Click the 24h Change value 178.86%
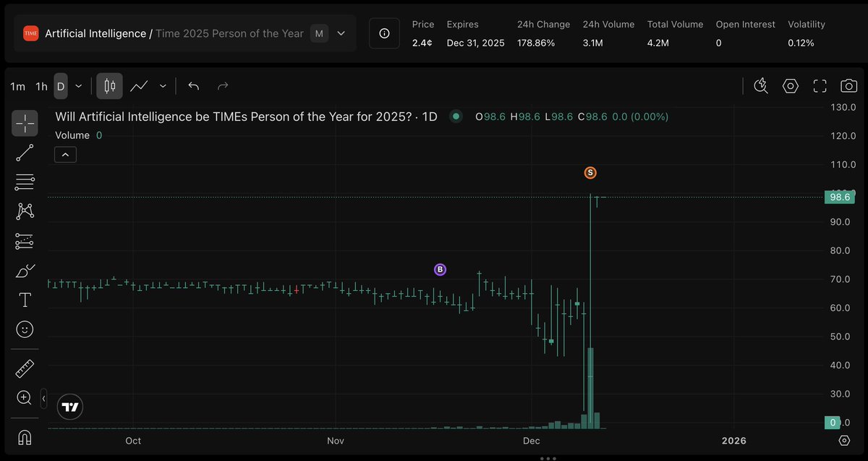Viewport: 868px width, 461px height. [536, 43]
